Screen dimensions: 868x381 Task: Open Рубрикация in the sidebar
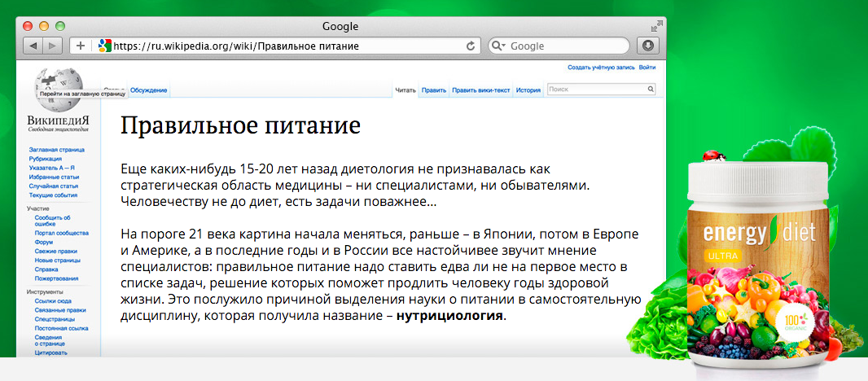point(46,159)
